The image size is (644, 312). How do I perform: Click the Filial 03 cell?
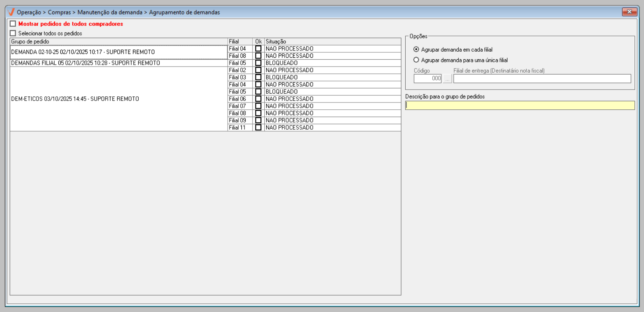(x=240, y=77)
